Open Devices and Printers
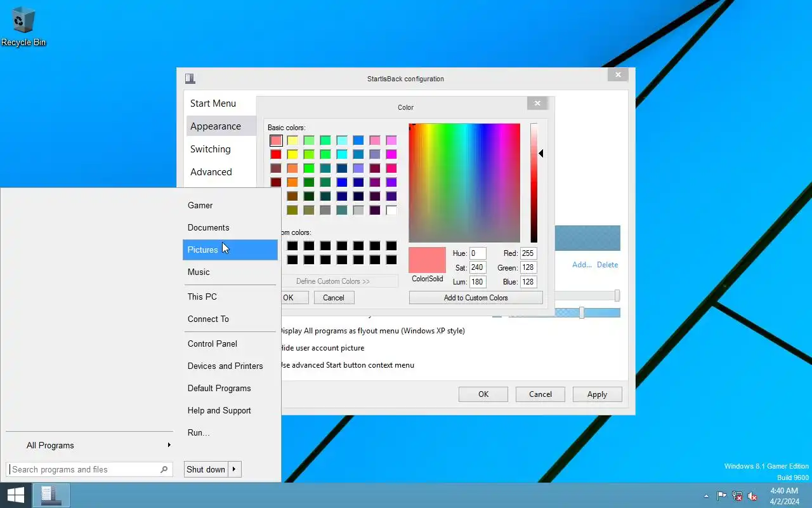This screenshot has width=812, height=508. (x=230, y=366)
